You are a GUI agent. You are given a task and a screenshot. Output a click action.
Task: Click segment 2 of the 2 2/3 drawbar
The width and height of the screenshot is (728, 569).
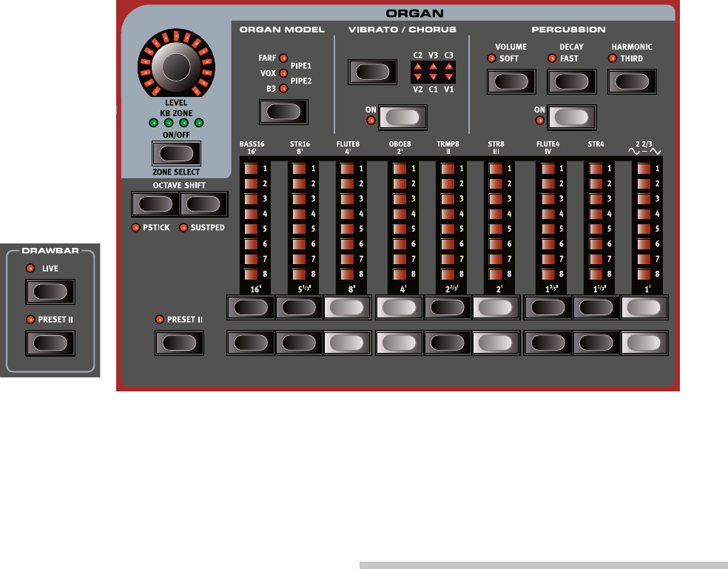[x=644, y=184]
